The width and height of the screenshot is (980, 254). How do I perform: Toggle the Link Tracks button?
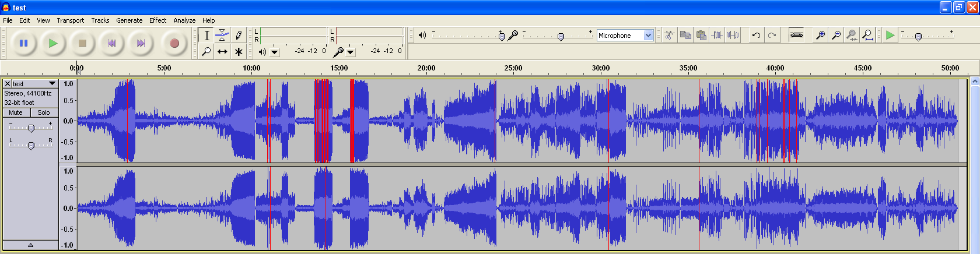point(796,35)
